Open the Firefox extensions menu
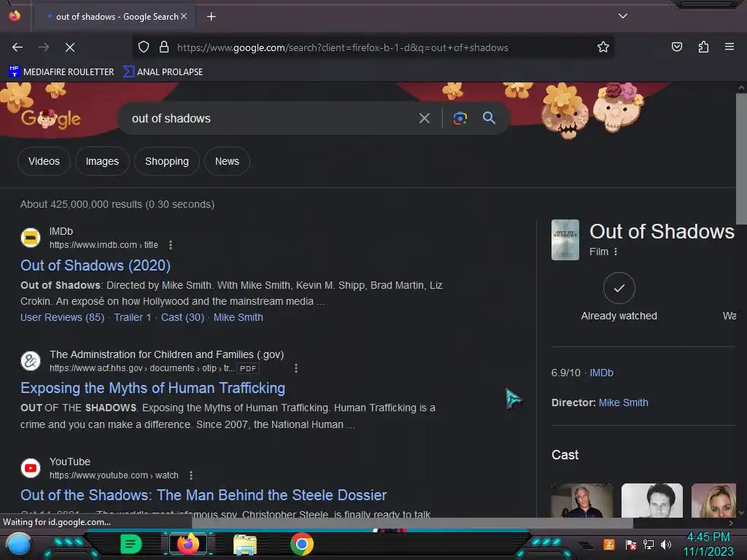This screenshot has width=747, height=560. coord(703,47)
